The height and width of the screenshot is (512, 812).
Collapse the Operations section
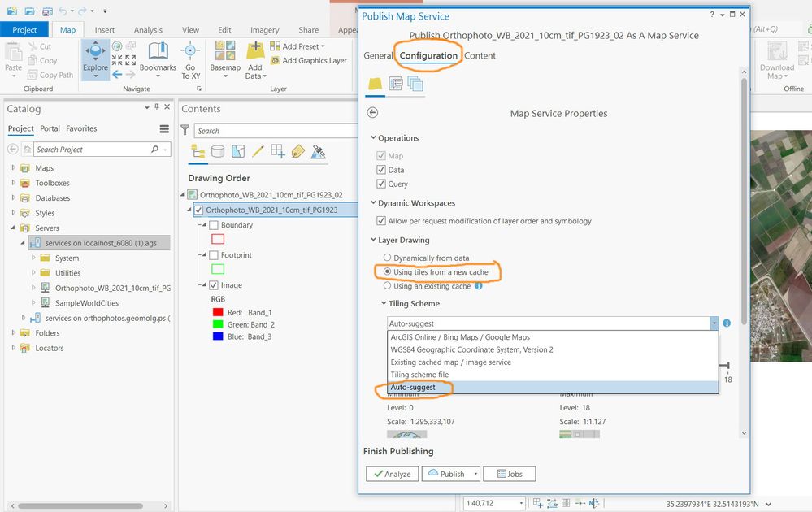pos(373,137)
